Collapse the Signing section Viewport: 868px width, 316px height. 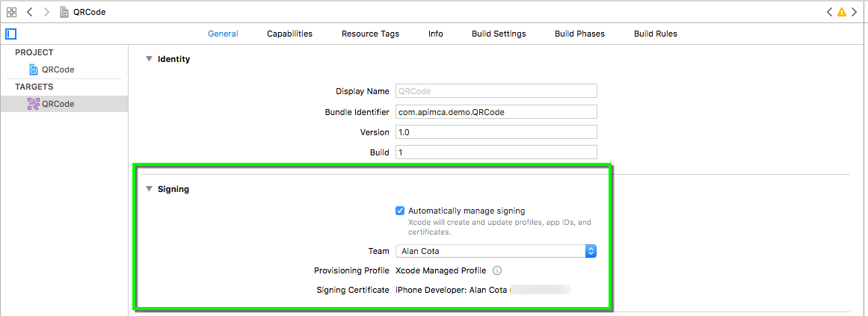[149, 189]
